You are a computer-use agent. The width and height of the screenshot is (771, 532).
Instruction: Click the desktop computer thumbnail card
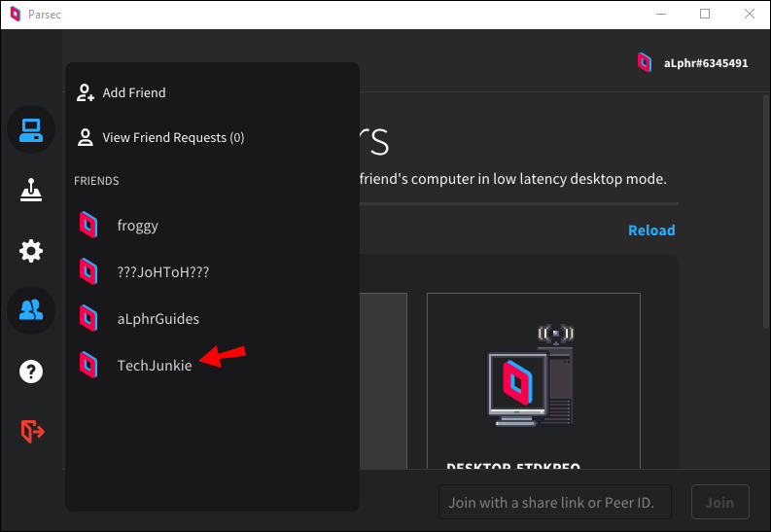534,381
